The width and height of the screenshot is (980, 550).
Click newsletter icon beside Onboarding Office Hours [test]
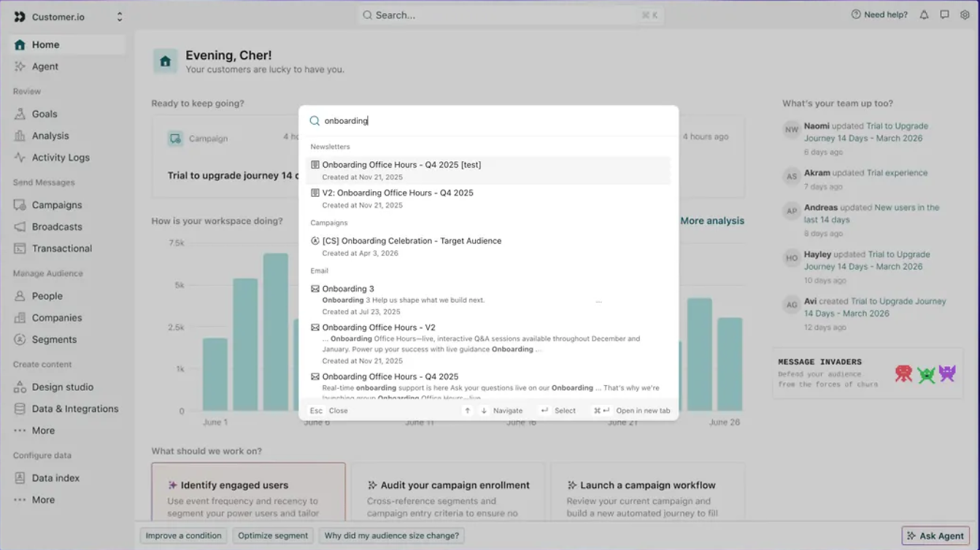click(x=315, y=165)
